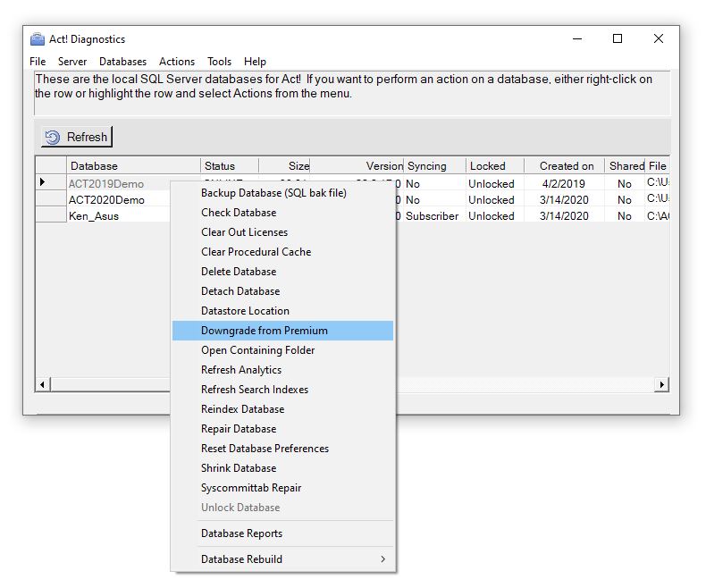Click the Act! Diagnostics briefcase icon

(x=38, y=39)
